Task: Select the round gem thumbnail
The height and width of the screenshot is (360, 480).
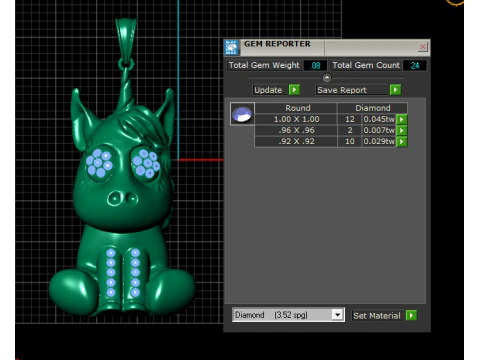Action: (x=242, y=114)
